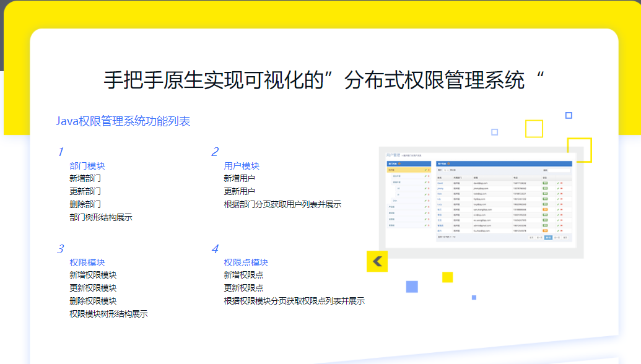Toggle the green status badge in David's row

click(x=545, y=183)
